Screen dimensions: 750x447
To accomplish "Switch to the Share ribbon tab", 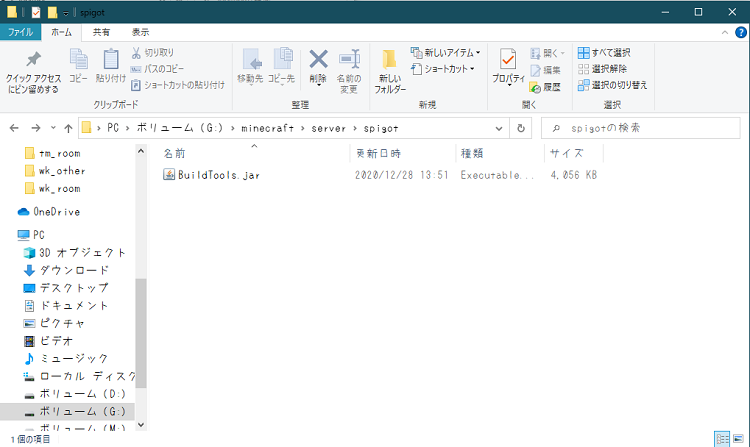I will pos(102,32).
